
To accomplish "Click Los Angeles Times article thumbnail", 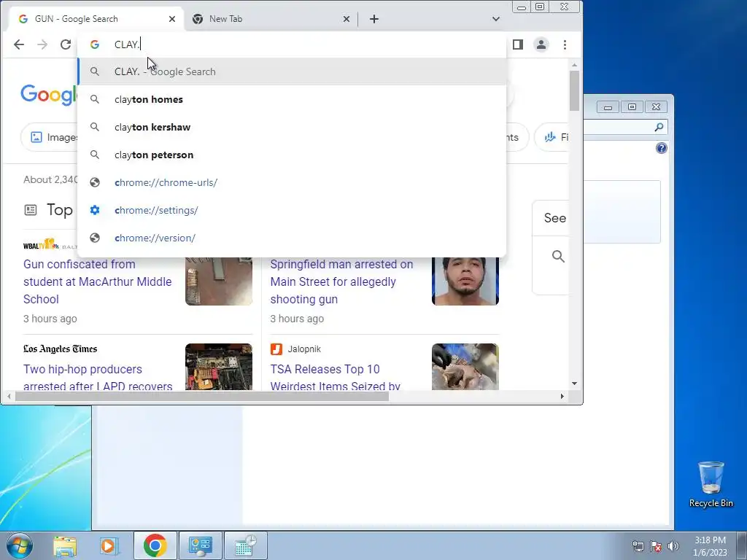I will pyautogui.click(x=219, y=367).
